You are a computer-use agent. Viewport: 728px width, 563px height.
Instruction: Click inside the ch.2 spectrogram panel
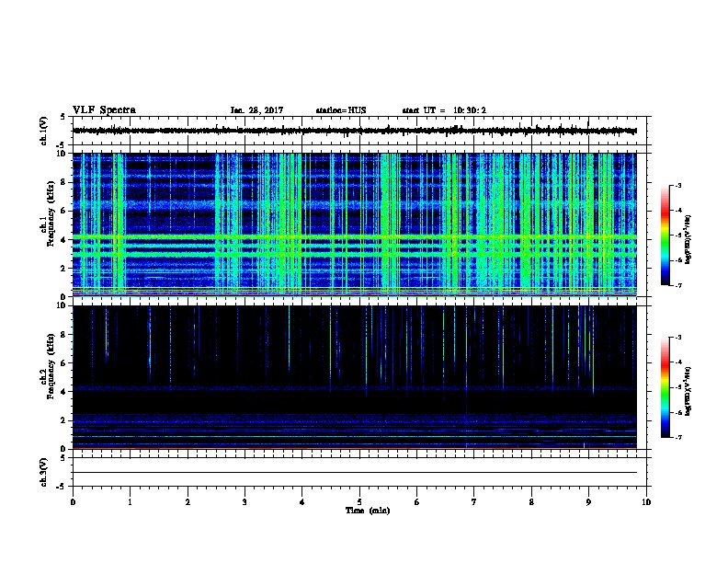[354, 377]
